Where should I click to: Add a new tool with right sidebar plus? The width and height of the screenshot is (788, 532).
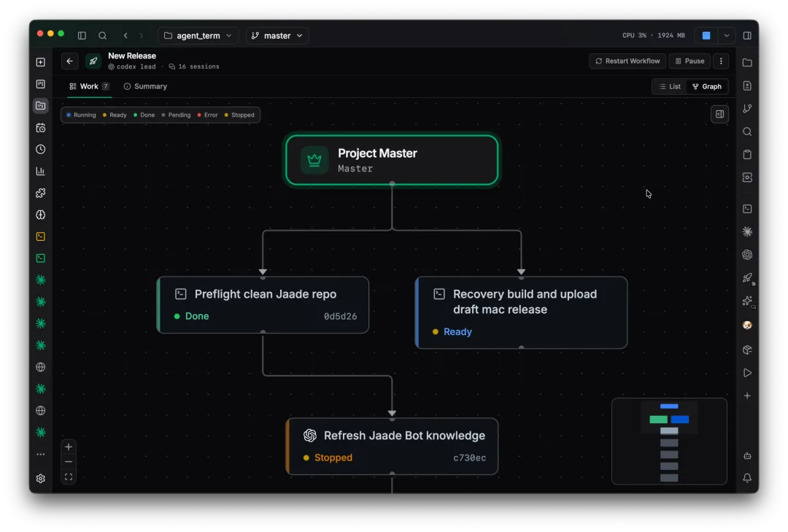pos(747,396)
